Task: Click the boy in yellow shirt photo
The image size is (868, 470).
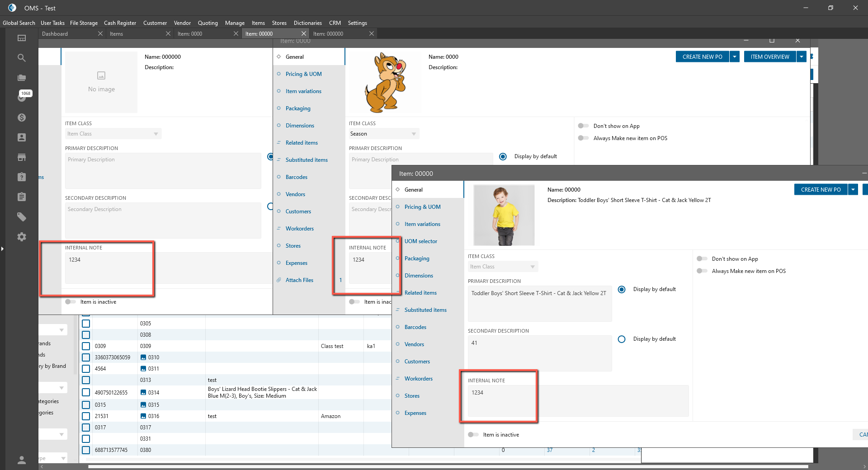Action: [x=504, y=215]
